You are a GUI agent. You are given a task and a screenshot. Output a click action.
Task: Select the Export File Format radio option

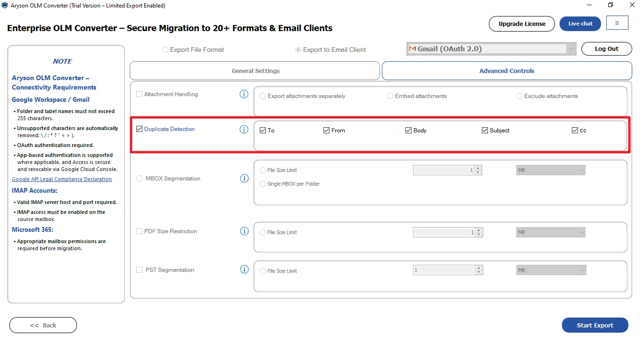pos(165,50)
